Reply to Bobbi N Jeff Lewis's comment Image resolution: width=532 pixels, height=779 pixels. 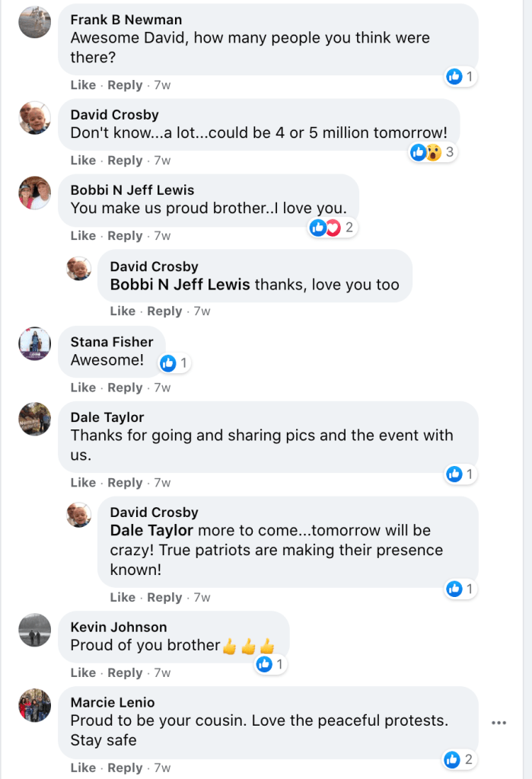tap(125, 236)
